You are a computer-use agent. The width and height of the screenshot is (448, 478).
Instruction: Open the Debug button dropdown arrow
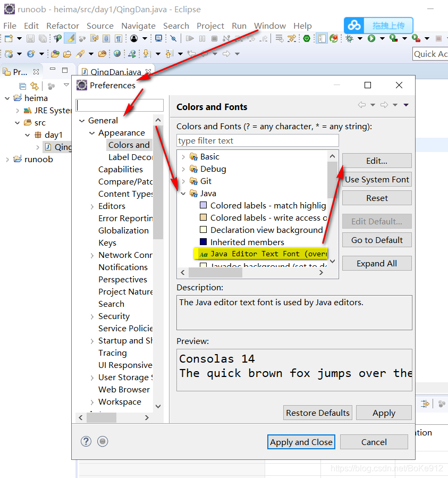pyautogui.click(x=360, y=38)
